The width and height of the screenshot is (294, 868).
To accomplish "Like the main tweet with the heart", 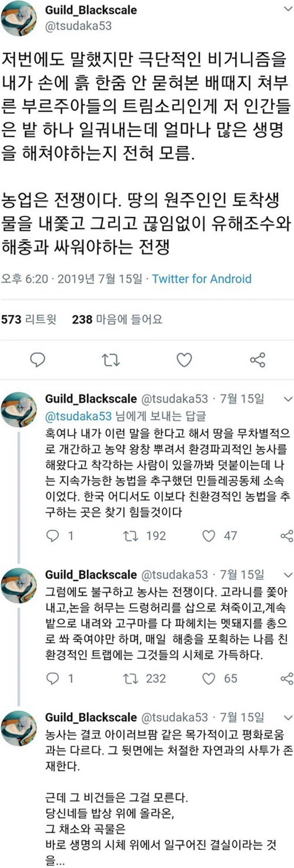I will click(x=184, y=360).
